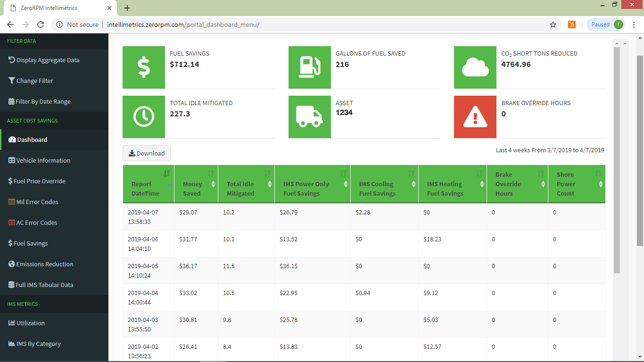Sort by IMS Cooling Fuel Savings

point(385,184)
